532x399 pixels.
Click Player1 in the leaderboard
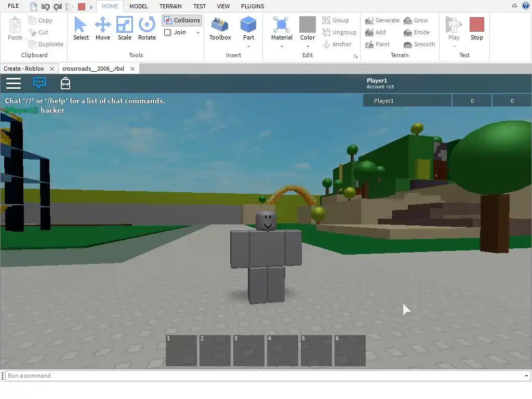point(407,101)
